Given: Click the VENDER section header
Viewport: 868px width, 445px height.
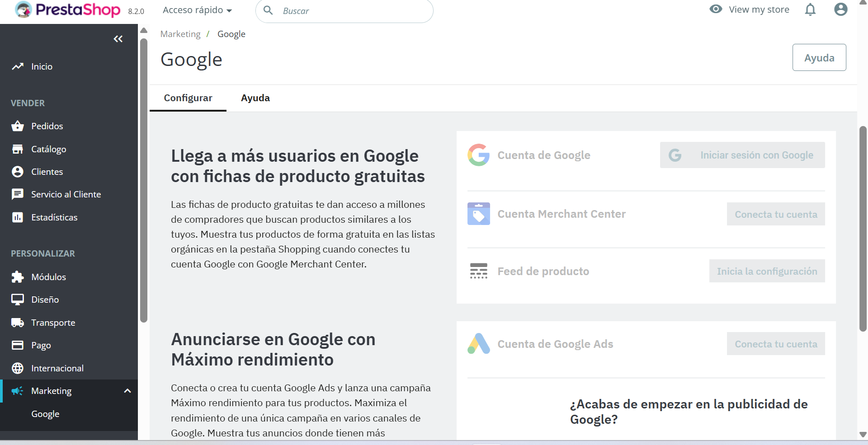Looking at the screenshot, I should click(28, 103).
